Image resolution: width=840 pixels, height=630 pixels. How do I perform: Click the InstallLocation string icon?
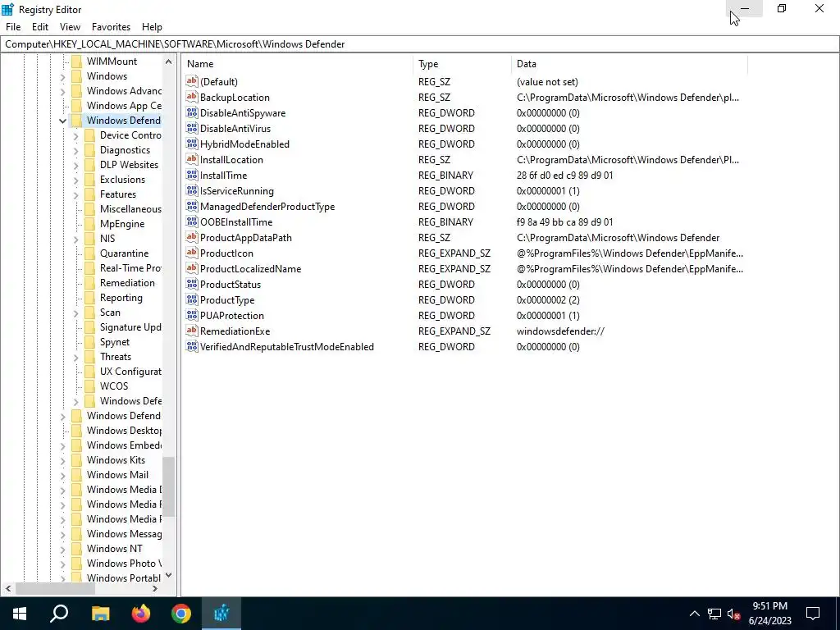[x=192, y=159]
